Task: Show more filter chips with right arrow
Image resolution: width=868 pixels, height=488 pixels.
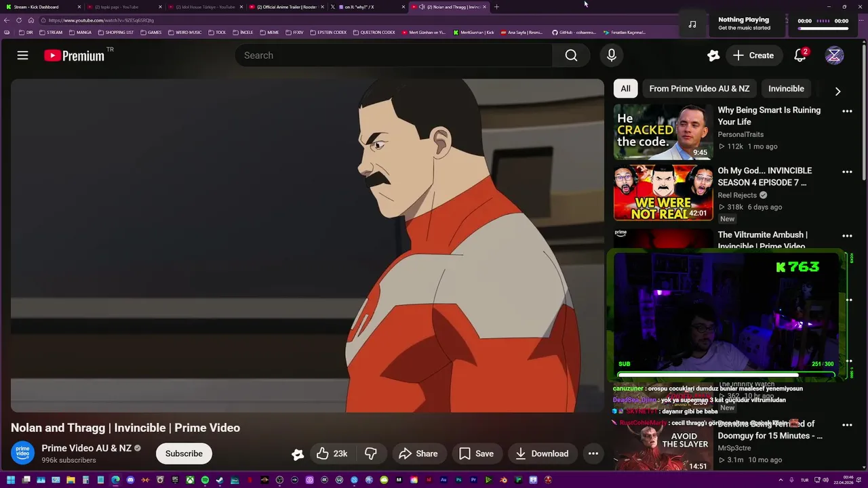Action: coord(837,91)
